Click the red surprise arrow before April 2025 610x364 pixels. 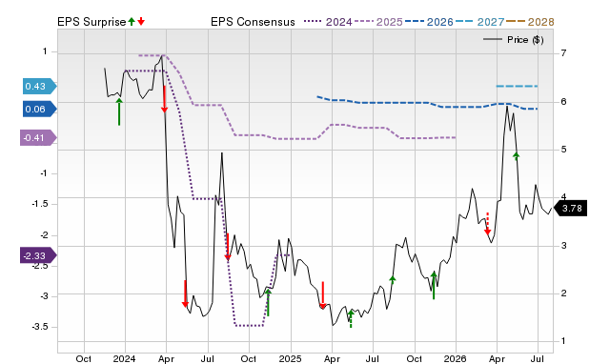(x=322, y=295)
